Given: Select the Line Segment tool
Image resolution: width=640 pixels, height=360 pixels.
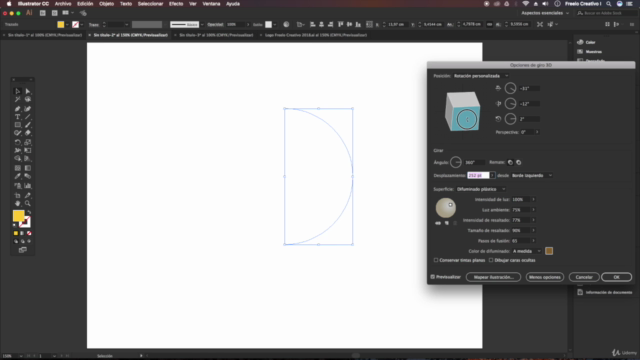Looking at the screenshot, I should [x=28, y=117].
